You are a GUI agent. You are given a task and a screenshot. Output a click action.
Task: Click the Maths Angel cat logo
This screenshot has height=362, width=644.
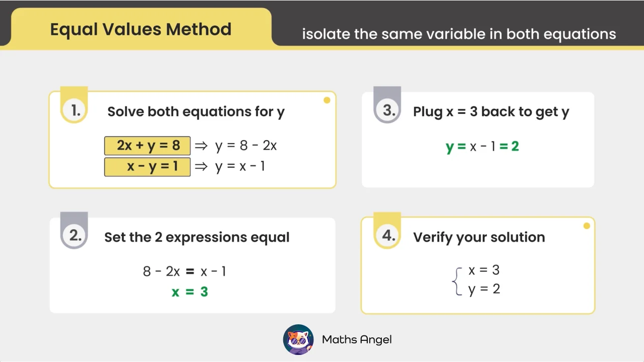tap(298, 339)
